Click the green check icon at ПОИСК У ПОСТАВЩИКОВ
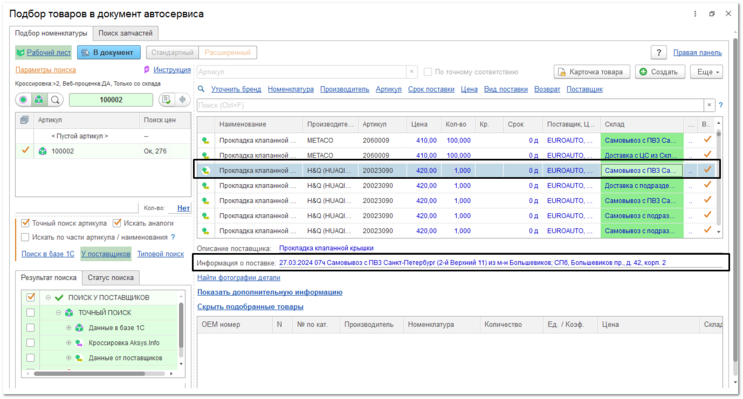 point(59,298)
